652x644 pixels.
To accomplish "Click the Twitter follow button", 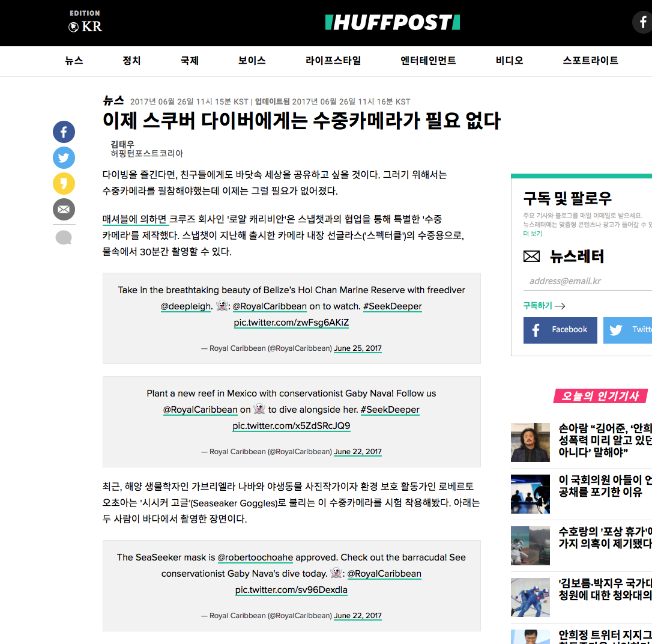I will [627, 330].
